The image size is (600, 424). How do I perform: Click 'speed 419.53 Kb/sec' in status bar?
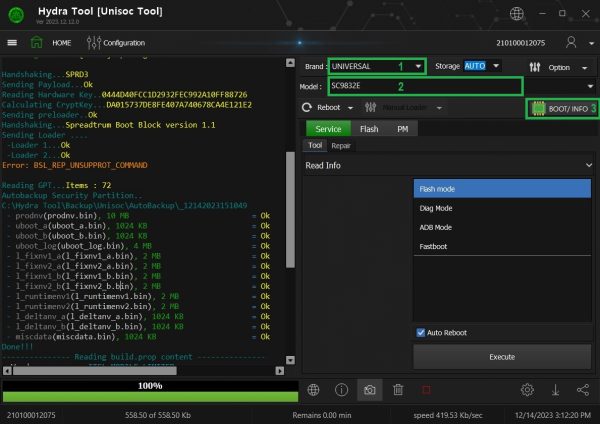(448, 415)
